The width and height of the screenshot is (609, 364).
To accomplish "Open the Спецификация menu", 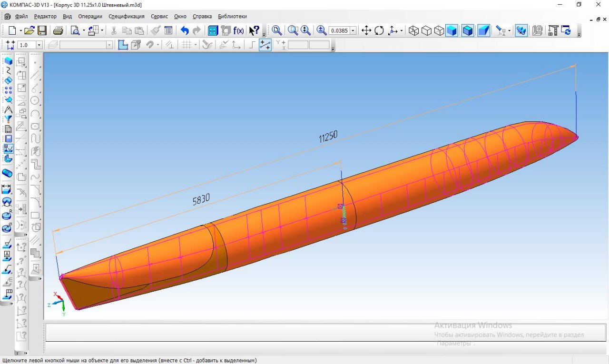I will click(126, 16).
